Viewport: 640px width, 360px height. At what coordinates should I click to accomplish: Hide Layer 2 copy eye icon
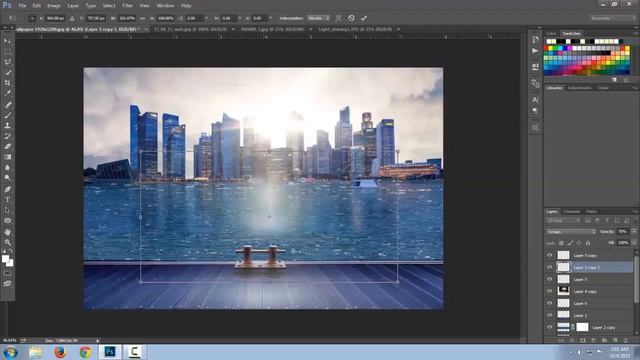pos(549,327)
